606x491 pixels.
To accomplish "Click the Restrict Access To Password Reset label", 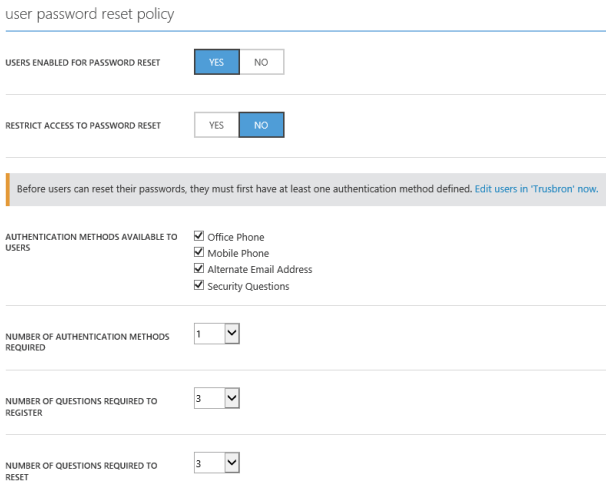I will (83, 126).
